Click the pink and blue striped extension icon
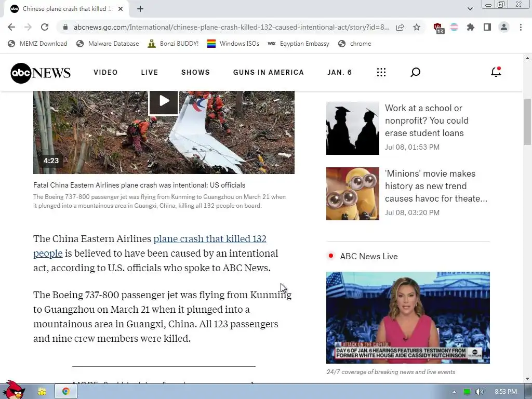This screenshot has width=532, height=399. 454,27
